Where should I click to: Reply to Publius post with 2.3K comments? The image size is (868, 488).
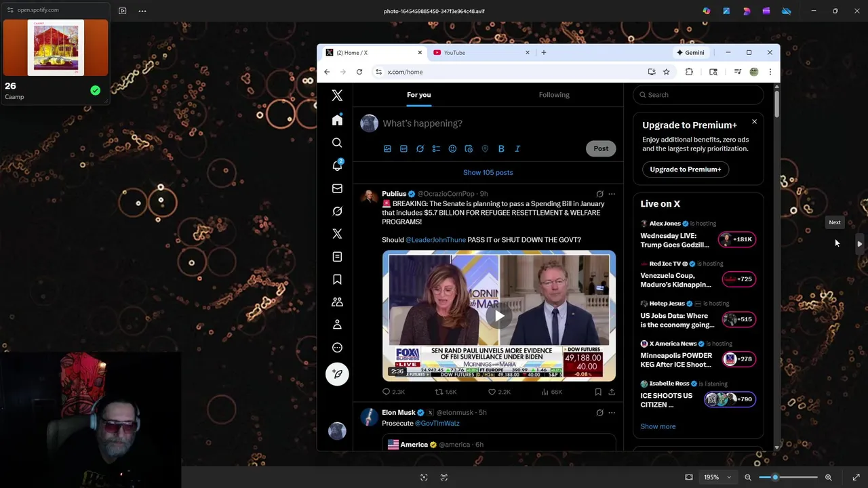(x=393, y=392)
